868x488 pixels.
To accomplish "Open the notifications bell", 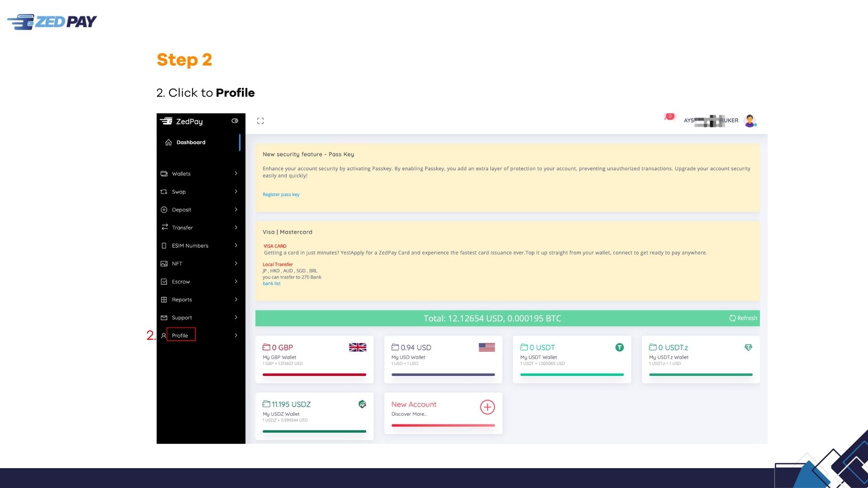I will coord(669,117).
